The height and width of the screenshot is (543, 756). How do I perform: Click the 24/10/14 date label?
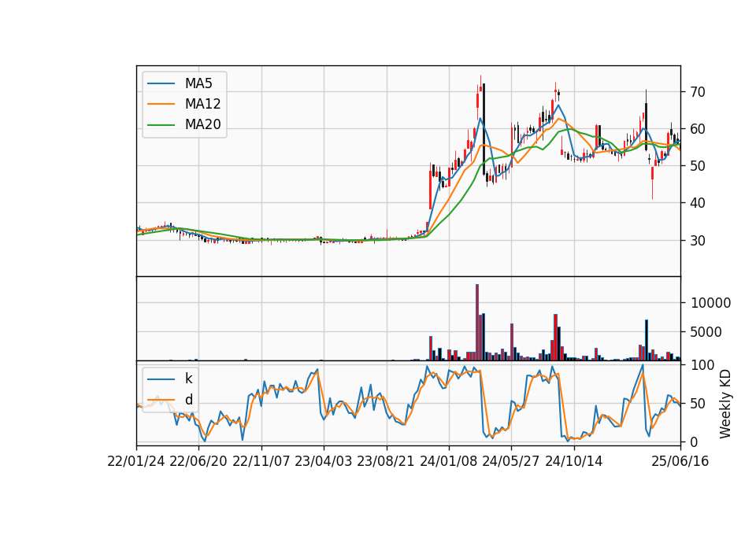[574, 462]
